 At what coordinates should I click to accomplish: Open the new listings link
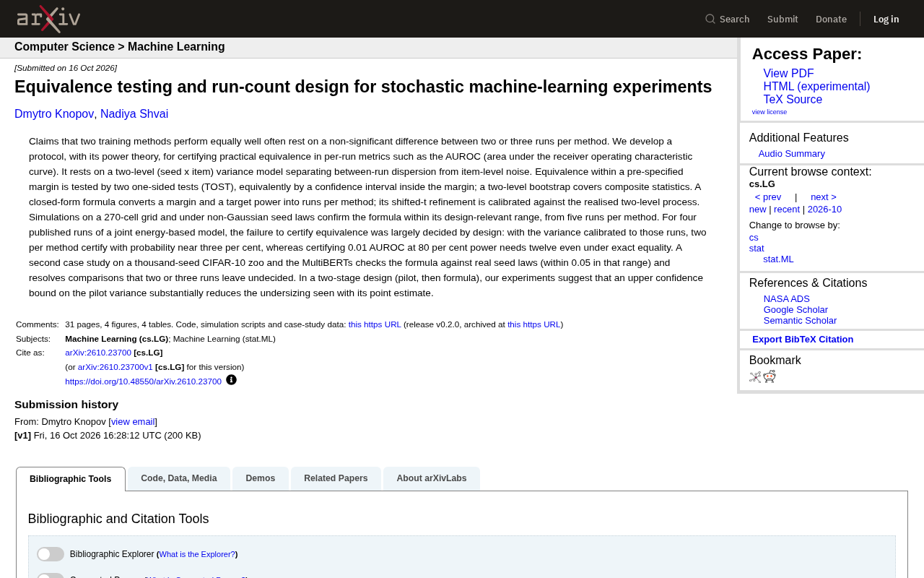point(758,210)
